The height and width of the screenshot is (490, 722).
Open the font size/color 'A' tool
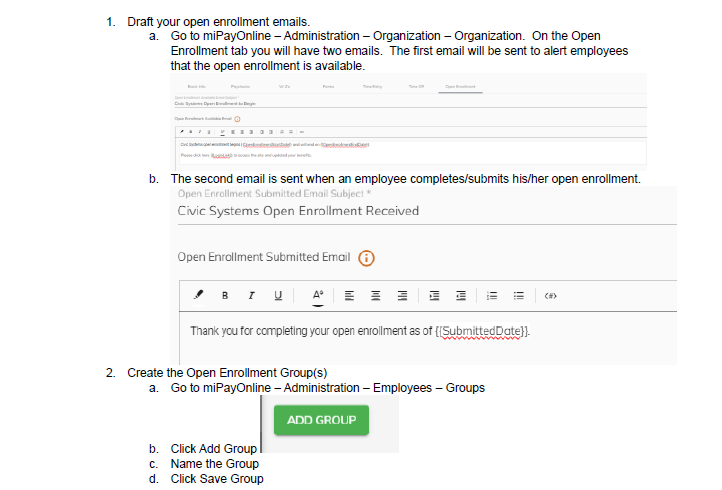[318, 296]
